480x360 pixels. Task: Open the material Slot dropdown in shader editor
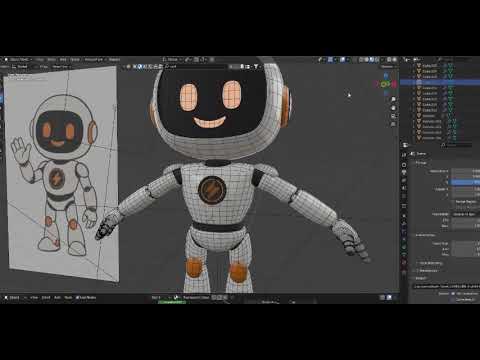coord(162,297)
